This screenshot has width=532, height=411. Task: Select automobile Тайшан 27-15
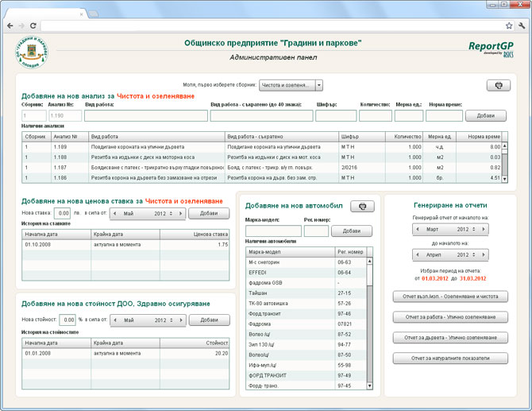pos(306,293)
